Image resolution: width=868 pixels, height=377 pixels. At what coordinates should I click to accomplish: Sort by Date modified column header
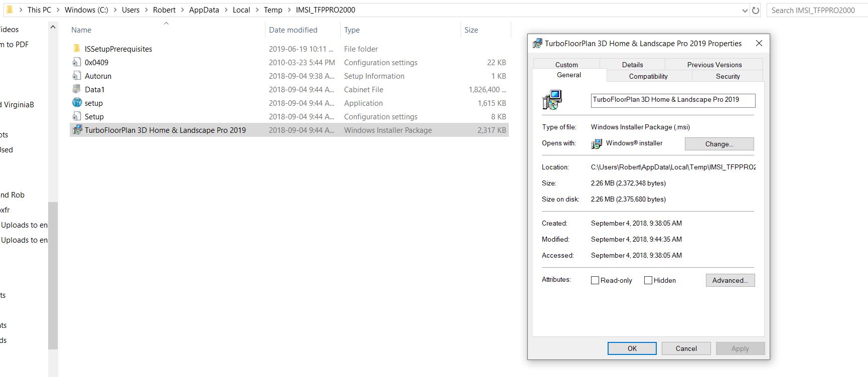click(293, 30)
